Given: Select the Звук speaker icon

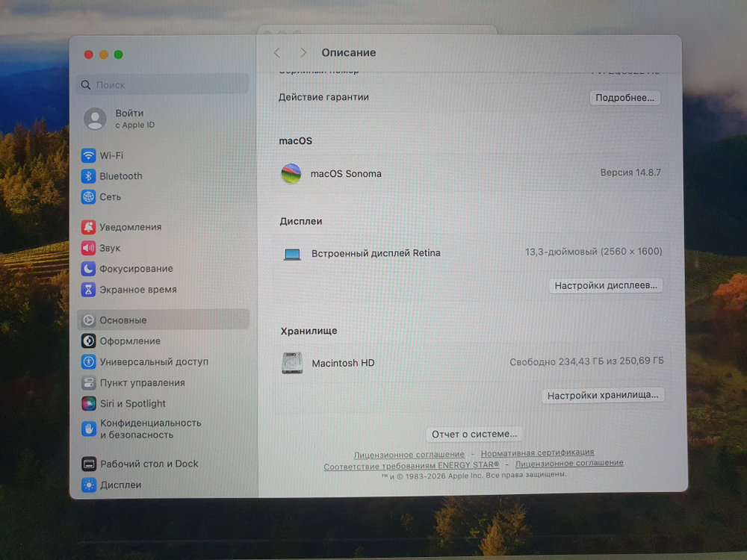Looking at the screenshot, I should [88, 248].
